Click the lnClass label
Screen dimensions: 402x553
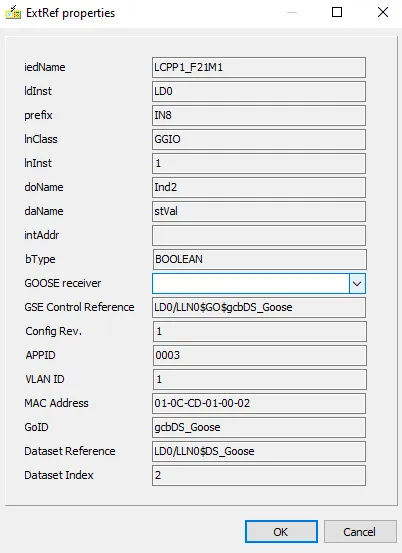tap(41, 139)
